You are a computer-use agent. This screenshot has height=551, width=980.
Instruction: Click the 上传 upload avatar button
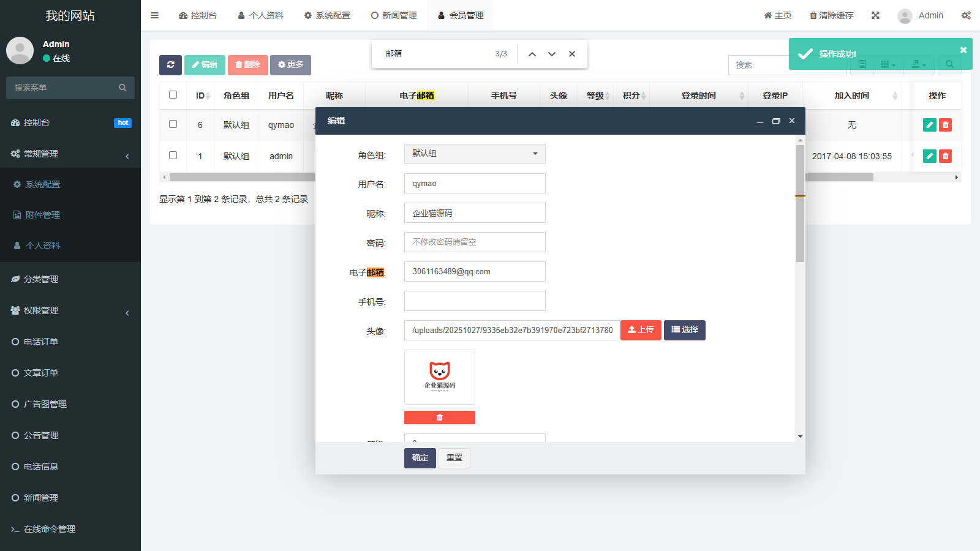click(641, 330)
